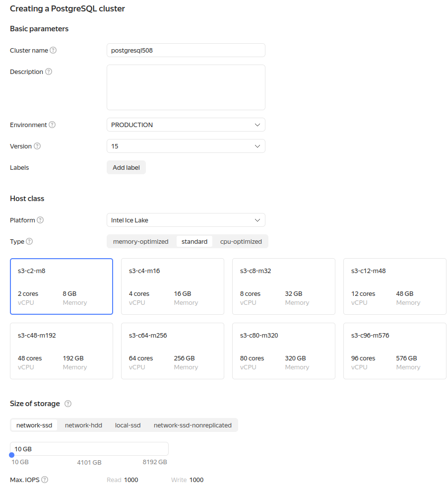
Task: Pick the s3-c96-m576 host class card
Action: coord(394,351)
